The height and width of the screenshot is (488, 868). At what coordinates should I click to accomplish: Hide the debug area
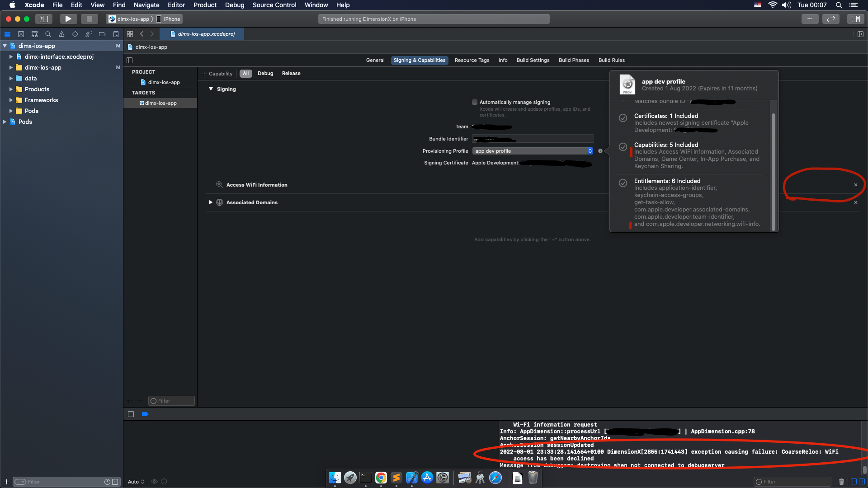click(131, 414)
